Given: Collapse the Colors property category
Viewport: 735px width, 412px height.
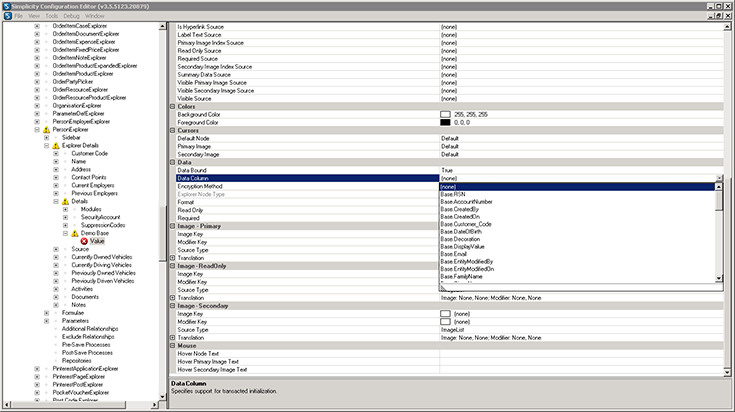Looking at the screenshot, I should 172,106.
